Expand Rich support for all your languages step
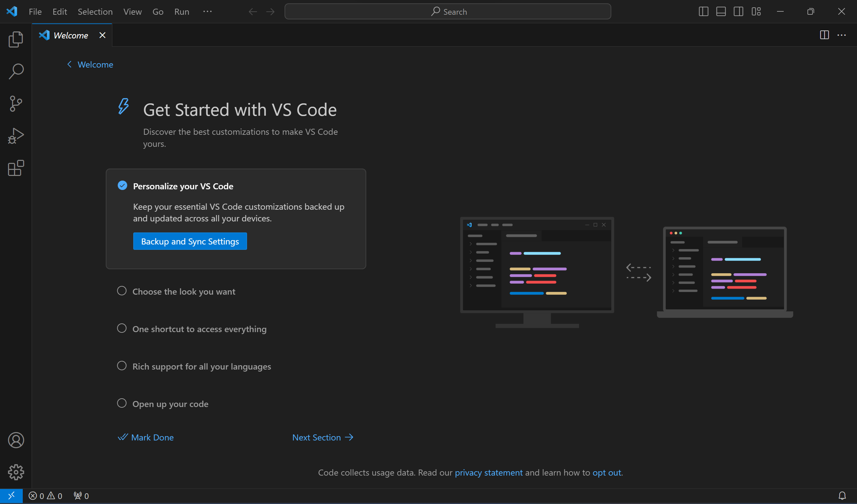Image resolution: width=857 pixels, height=504 pixels. click(202, 366)
